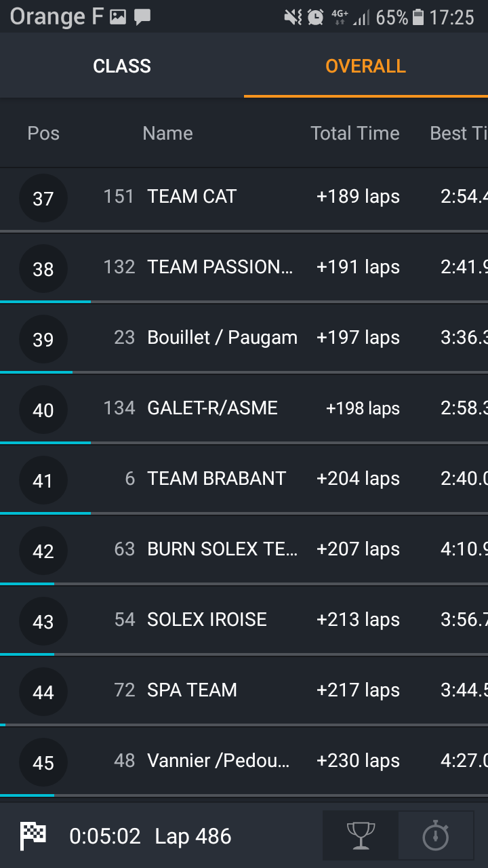The width and height of the screenshot is (488, 868).
Task: Tap the Name column header
Action: pos(167,133)
